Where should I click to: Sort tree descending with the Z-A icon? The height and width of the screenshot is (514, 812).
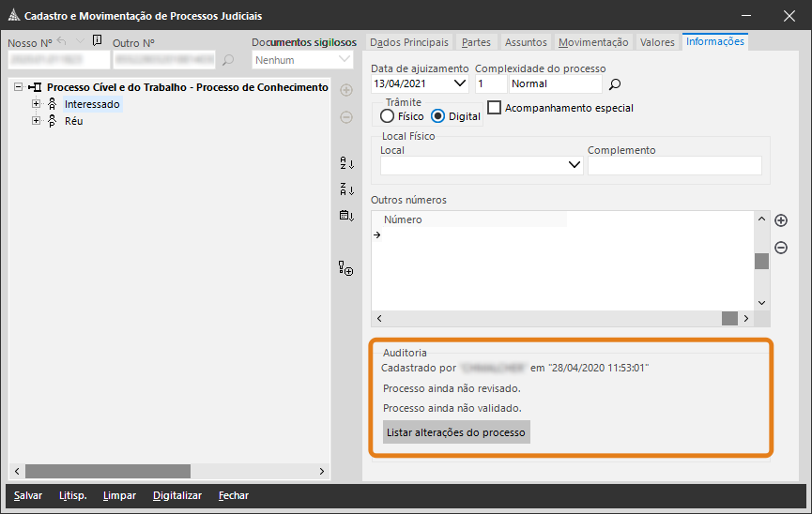346,189
